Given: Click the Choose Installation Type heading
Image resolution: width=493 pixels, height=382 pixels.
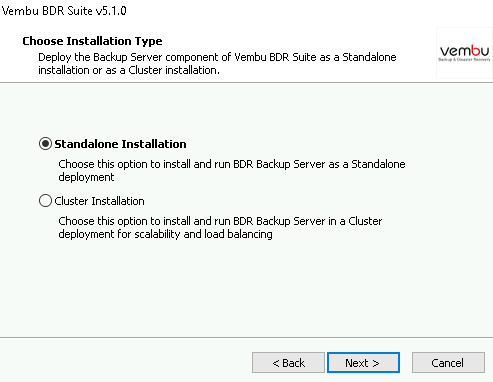Looking at the screenshot, I should (x=92, y=41).
